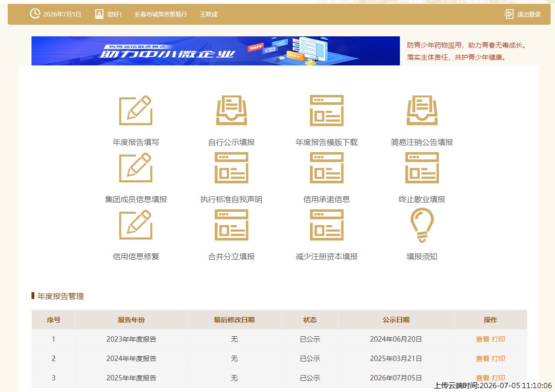This screenshot has height=392, width=555.
Task: Click the date 2025年03月21日
Action: point(396,359)
